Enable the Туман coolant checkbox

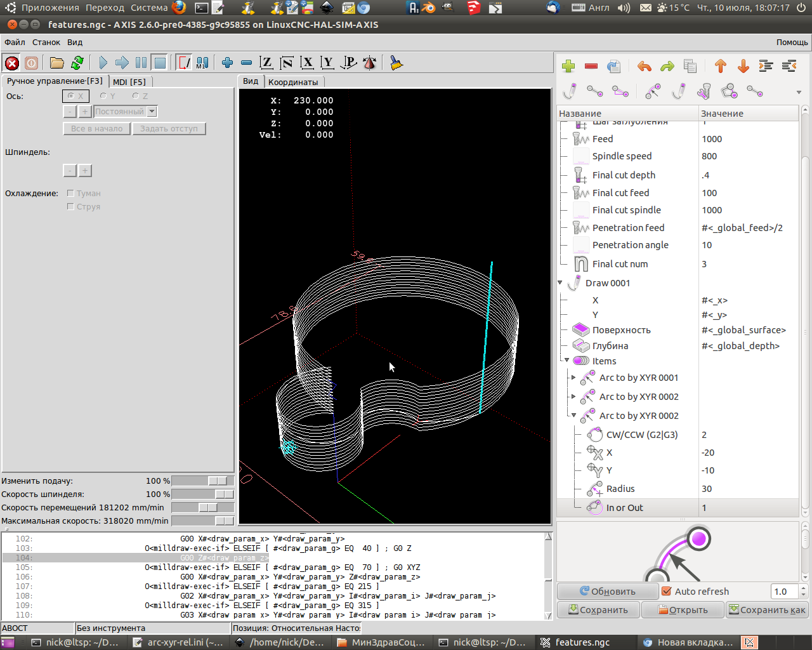click(x=70, y=193)
